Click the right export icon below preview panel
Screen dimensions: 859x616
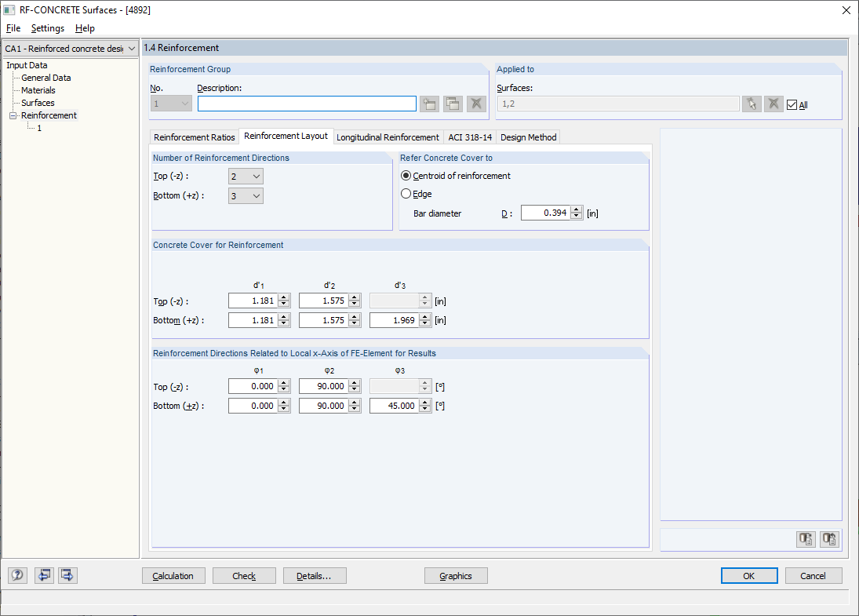coord(829,539)
